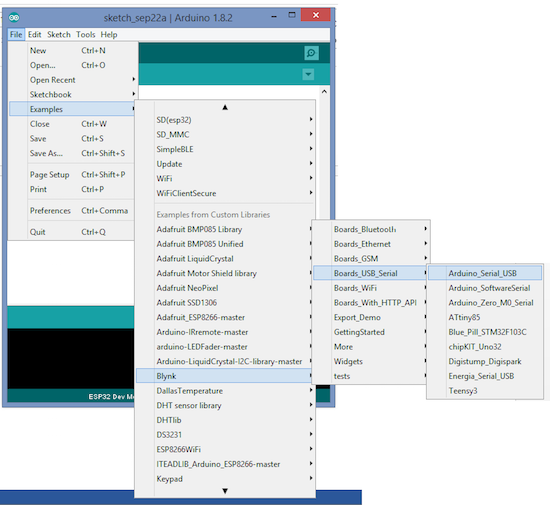Open Page Setup from File menu
Screen dimensions: 550x505
pyautogui.click(x=72, y=175)
